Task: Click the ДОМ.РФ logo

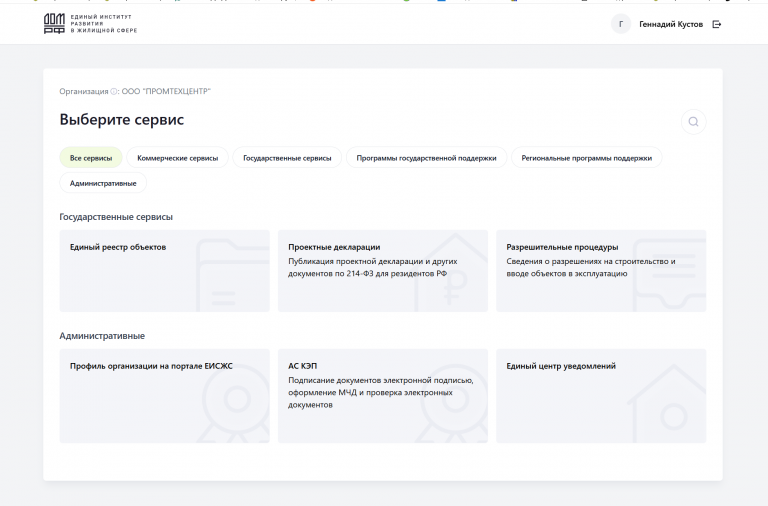Action: (x=90, y=24)
